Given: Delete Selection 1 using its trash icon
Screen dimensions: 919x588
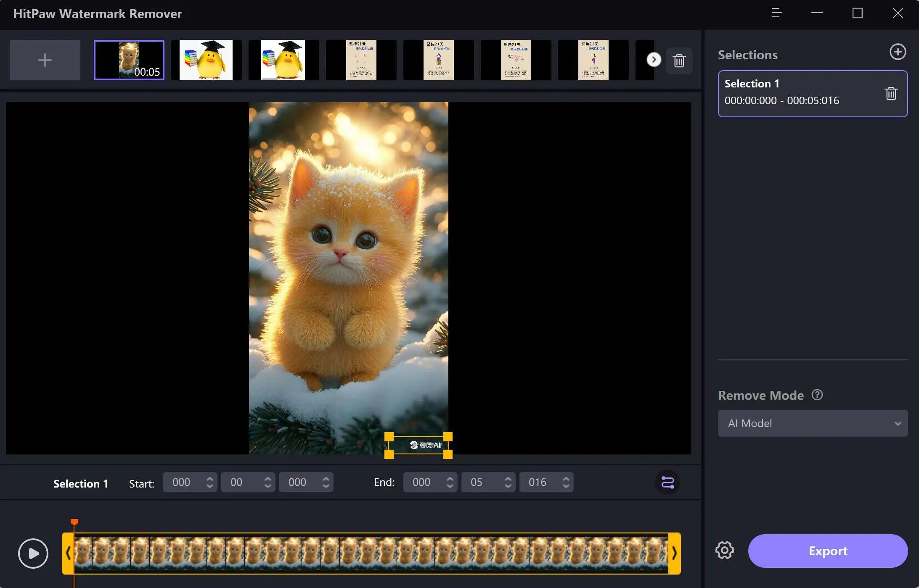Looking at the screenshot, I should click(891, 93).
